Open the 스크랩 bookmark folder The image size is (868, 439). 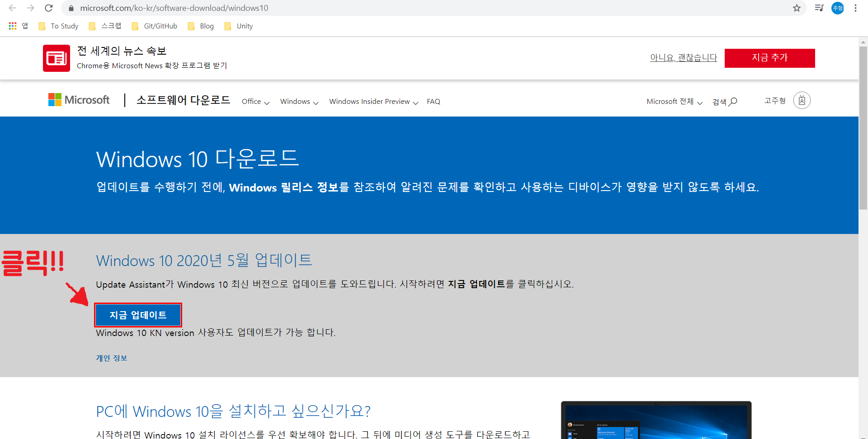(105, 26)
